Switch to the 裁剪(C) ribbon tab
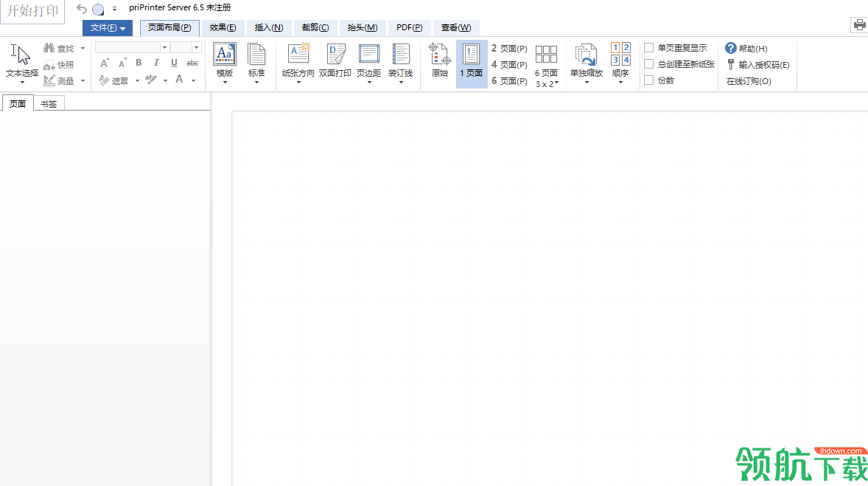This screenshot has width=868, height=486. pos(315,28)
